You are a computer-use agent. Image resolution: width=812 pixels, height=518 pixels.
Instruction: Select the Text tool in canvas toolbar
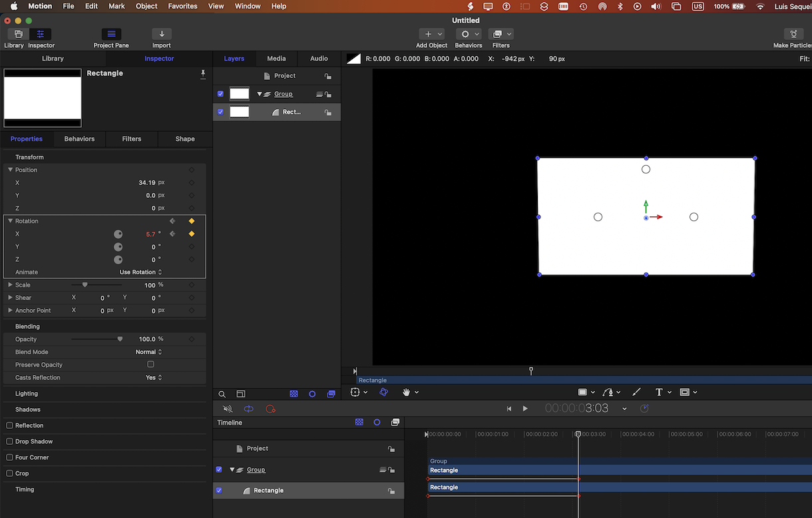tap(659, 392)
